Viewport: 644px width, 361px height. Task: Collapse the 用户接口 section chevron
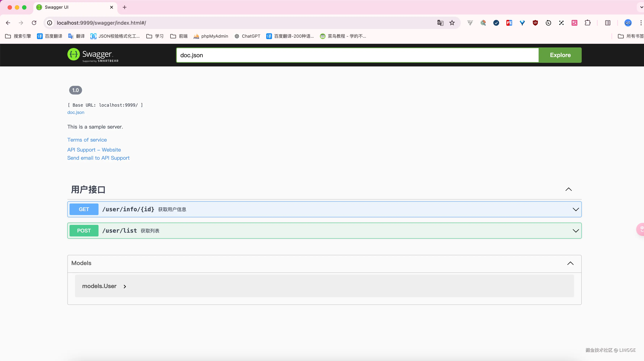pos(568,189)
